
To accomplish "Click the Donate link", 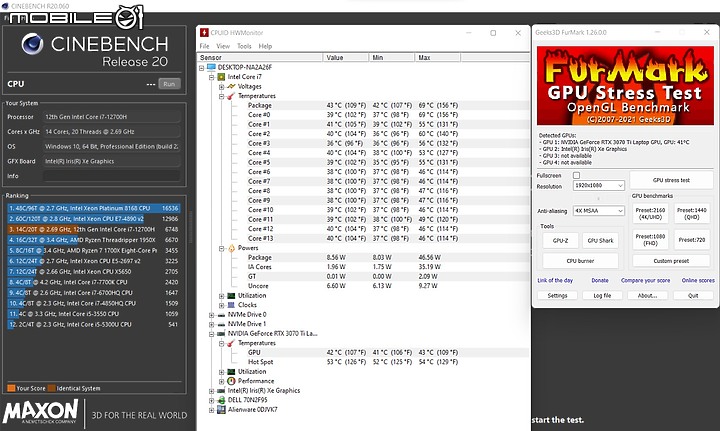I will pyautogui.click(x=600, y=280).
